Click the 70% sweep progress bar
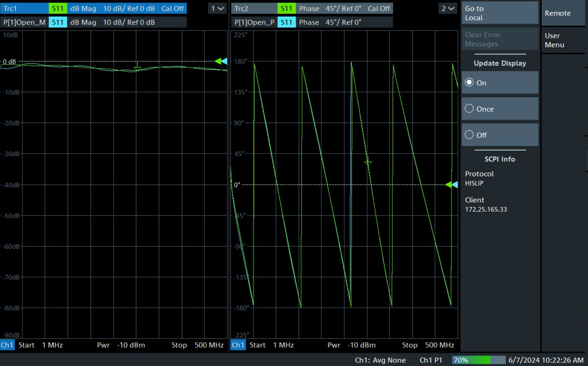588x366 pixels. [x=479, y=360]
